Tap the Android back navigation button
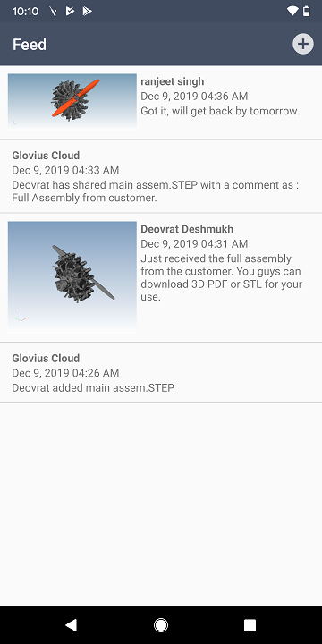 [x=72, y=625]
